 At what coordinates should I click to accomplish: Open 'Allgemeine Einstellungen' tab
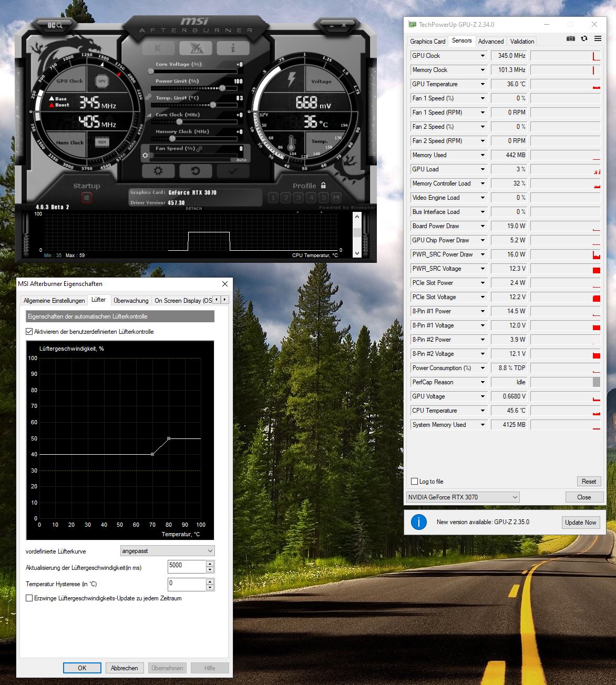point(54,301)
